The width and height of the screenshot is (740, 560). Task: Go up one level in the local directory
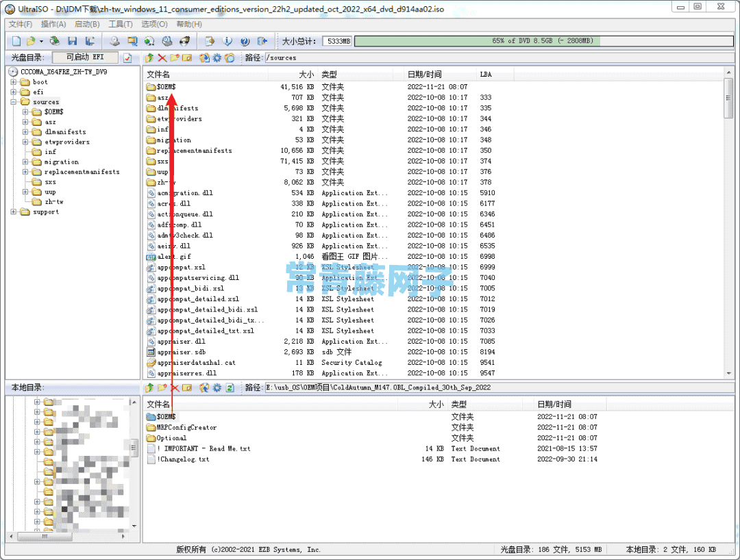(149, 387)
